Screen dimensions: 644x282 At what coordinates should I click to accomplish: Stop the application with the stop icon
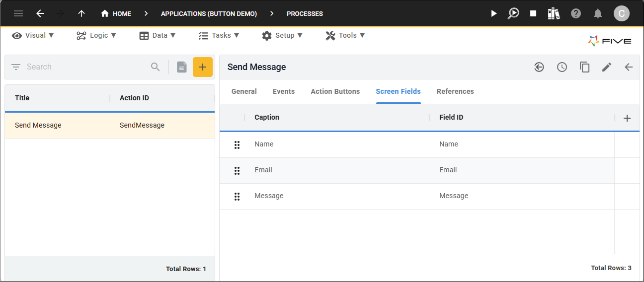click(533, 13)
